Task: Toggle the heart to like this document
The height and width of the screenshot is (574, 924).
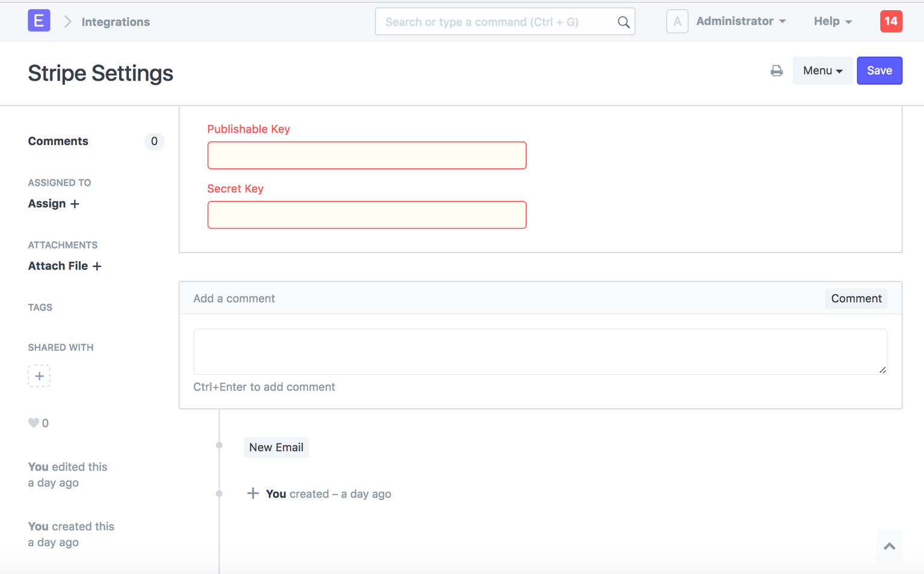Action: pos(33,422)
